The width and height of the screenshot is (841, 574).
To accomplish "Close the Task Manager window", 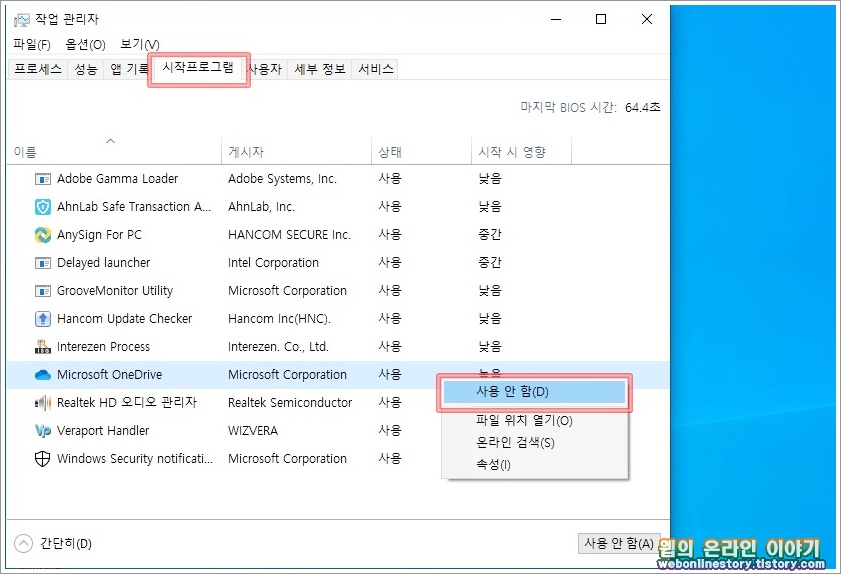I will tap(647, 20).
